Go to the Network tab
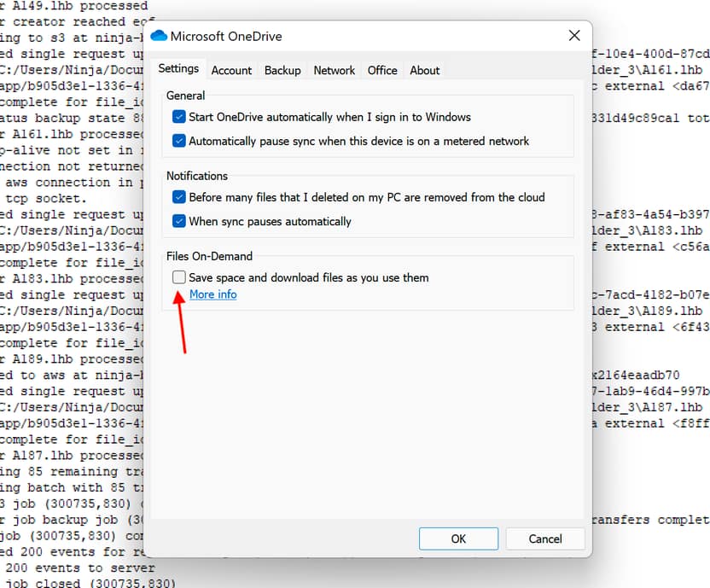Image resolution: width=710 pixels, height=588 pixels. 334,71
